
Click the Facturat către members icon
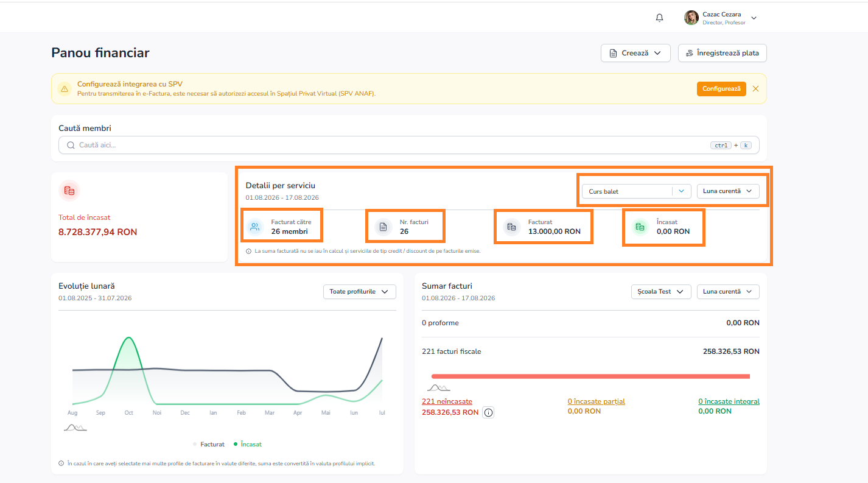tap(254, 227)
